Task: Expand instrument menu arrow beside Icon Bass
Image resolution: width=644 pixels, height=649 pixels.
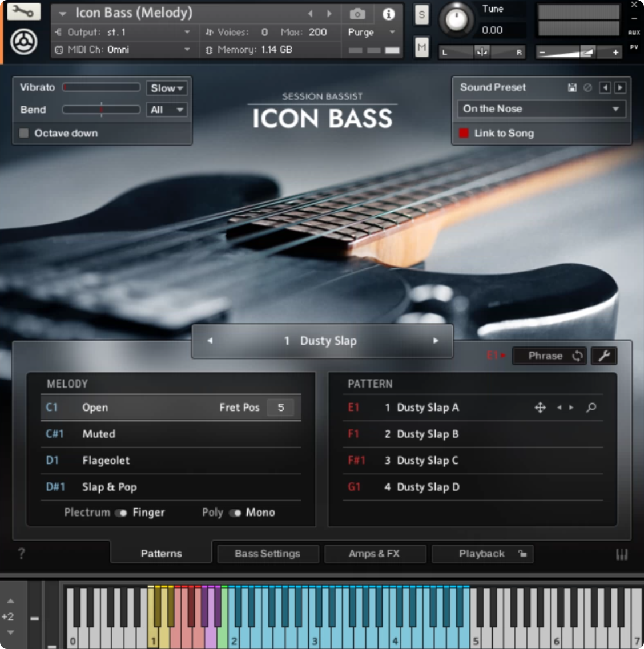Action: 62,14
